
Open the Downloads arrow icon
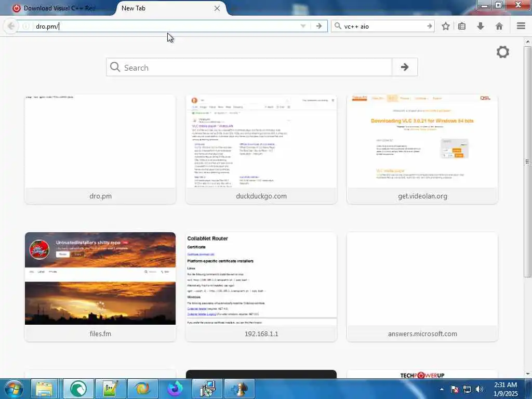coord(481,26)
